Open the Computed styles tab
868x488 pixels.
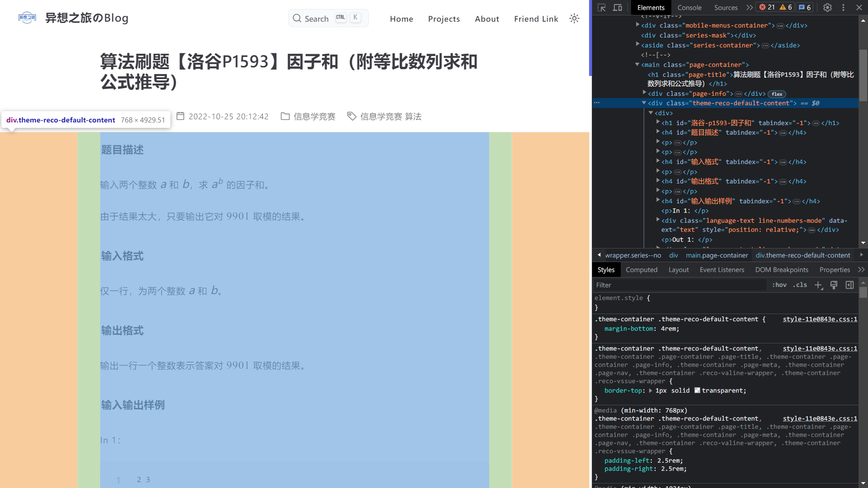641,270
